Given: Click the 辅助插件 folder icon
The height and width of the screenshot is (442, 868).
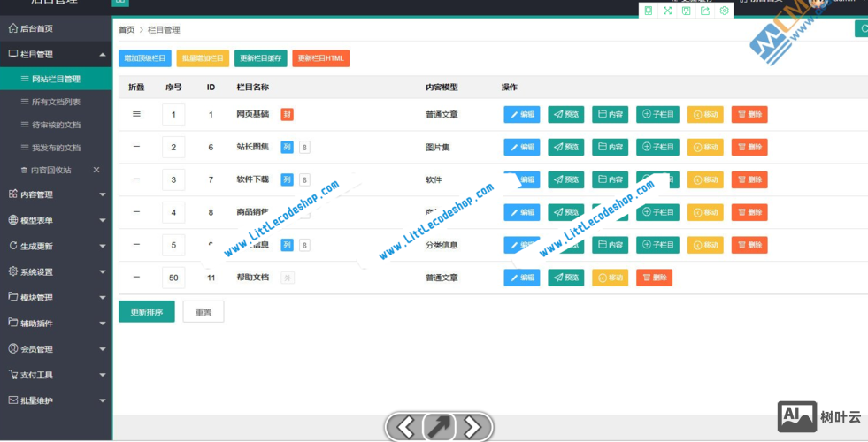Looking at the screenshot, I should coord(12,323).
